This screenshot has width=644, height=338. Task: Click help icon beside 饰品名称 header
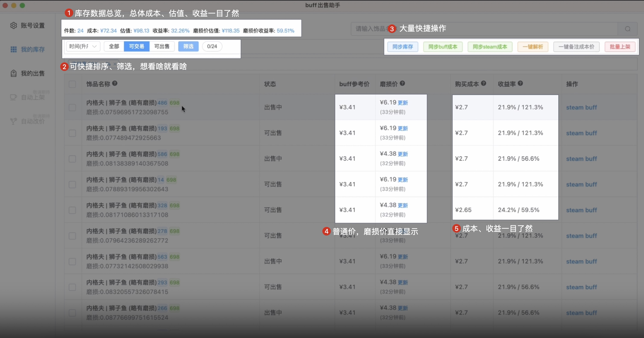pyautogui.click(x=115, y=83)
